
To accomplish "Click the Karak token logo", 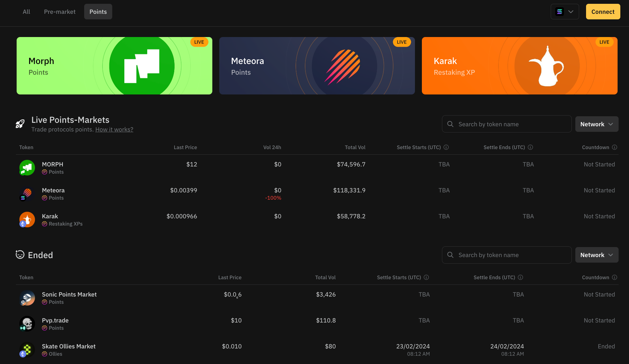I will click(27, 220).
